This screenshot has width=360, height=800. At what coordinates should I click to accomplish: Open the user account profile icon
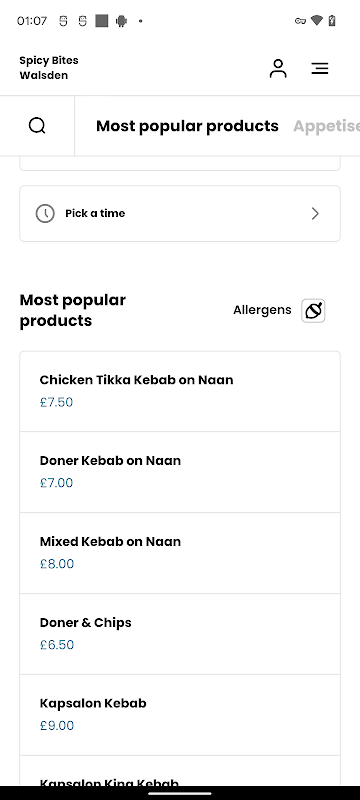[278, 68]
